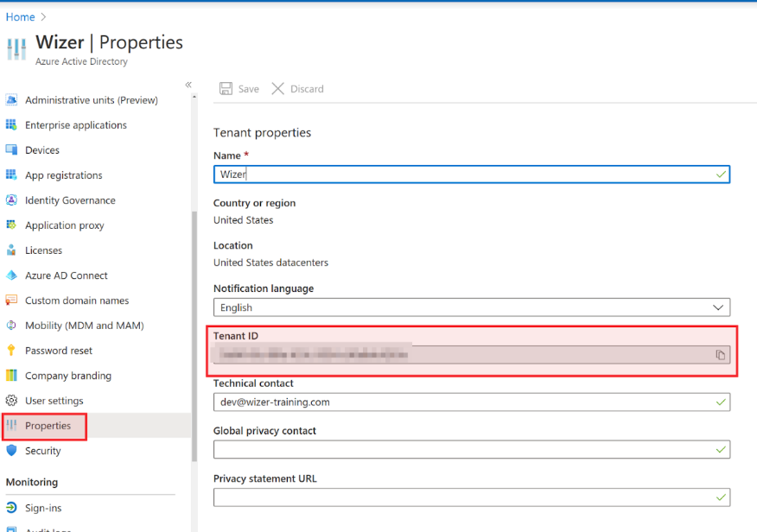Click the Sign-ins arrow icon
757x532 pixels.
click(11, 508)
